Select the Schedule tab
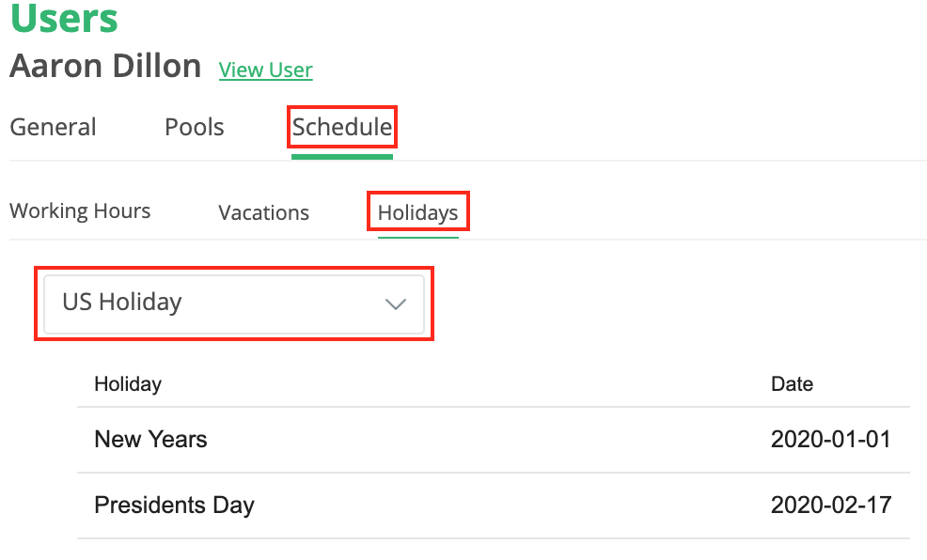 click(342, 127)
